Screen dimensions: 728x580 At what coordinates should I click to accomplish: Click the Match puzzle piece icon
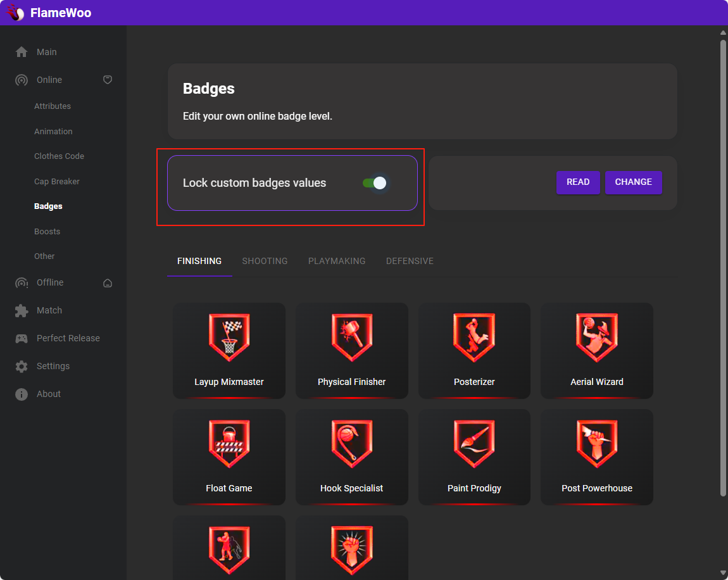(x=22, y=311)
